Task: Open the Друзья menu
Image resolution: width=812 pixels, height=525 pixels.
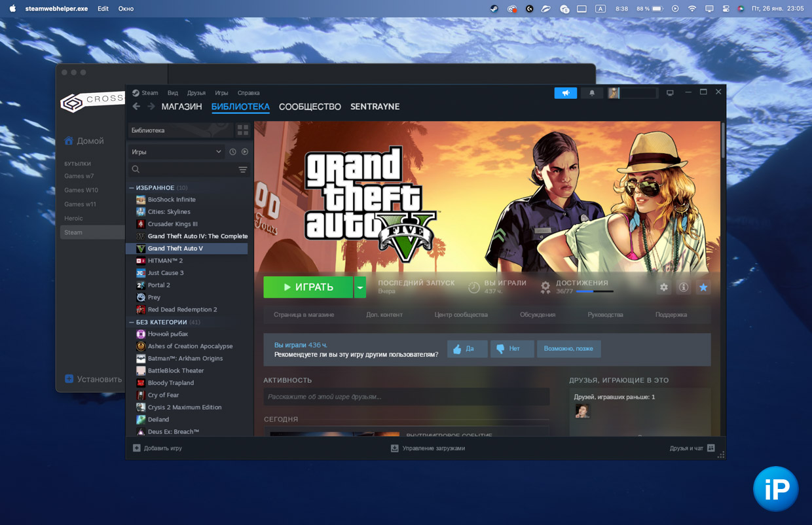Action: pyautogui.click(x=196, y=93)
